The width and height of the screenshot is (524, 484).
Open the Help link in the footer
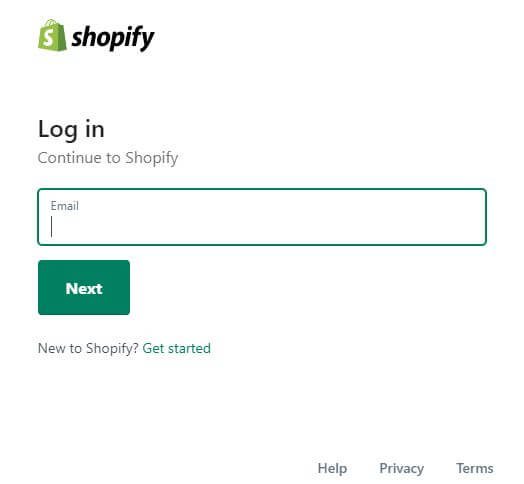click(x=332, y=468)
